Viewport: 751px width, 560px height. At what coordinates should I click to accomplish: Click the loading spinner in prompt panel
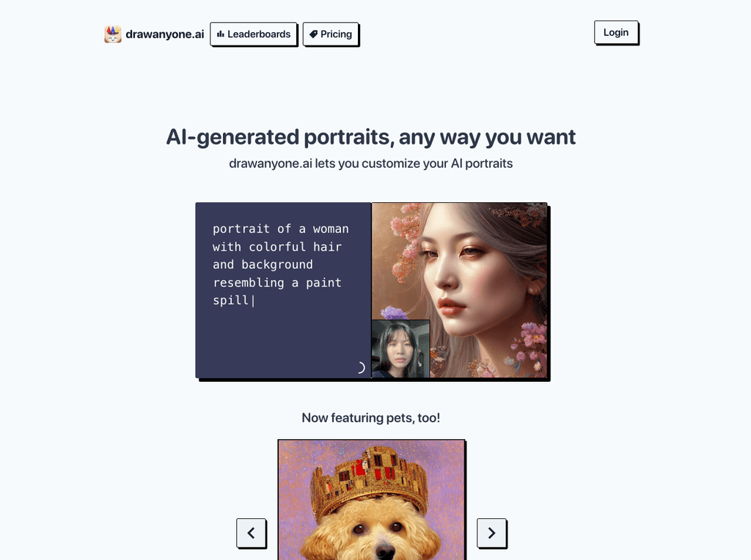360,367
